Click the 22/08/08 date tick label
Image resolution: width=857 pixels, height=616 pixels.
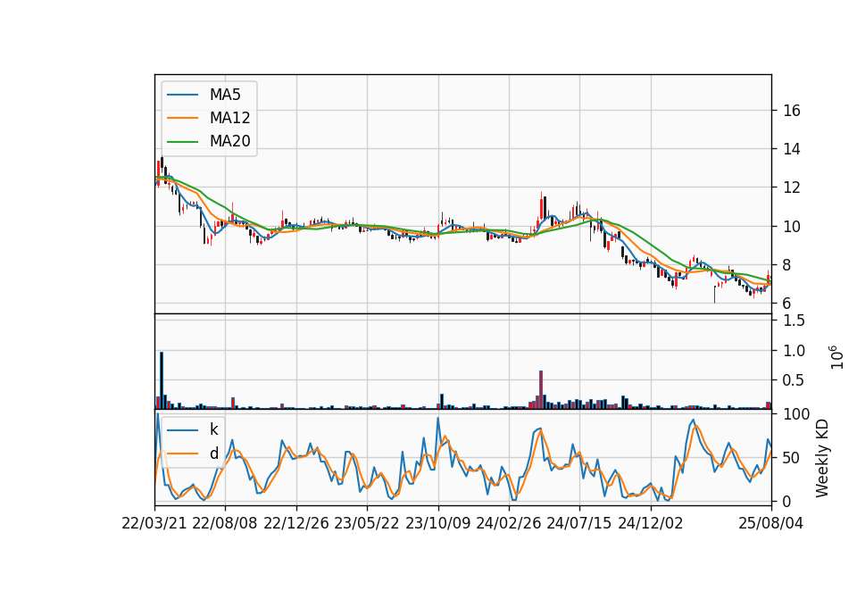click(x=225, y=523)
